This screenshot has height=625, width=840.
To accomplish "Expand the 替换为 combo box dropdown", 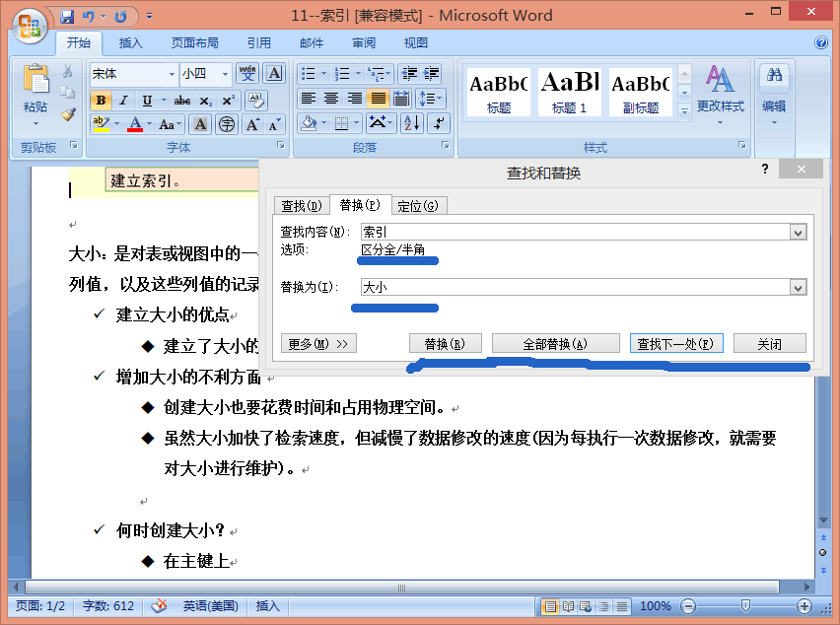I will pos(798,288).
